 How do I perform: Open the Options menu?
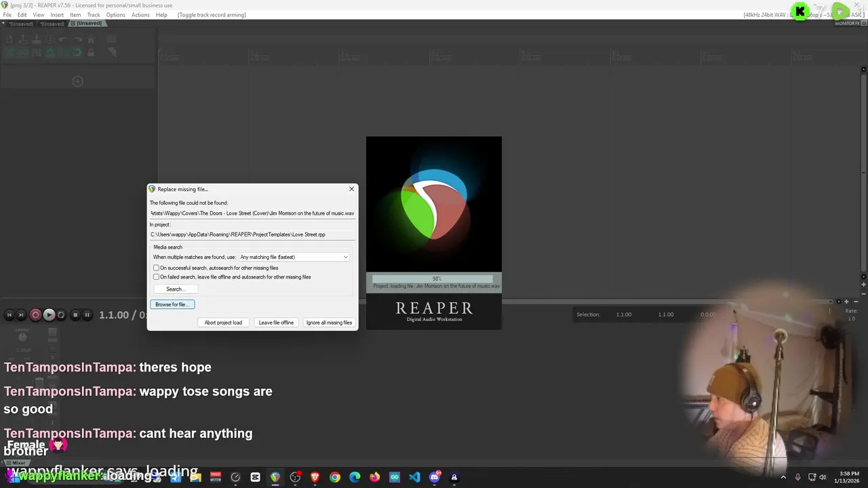(115, 15)
